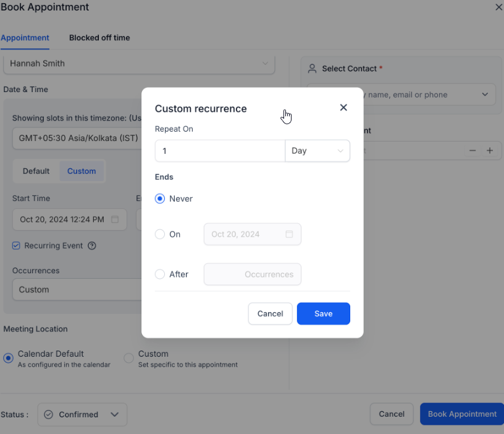Select the On date end option
Screen dimensions: 504x434
tap(160, 234)
